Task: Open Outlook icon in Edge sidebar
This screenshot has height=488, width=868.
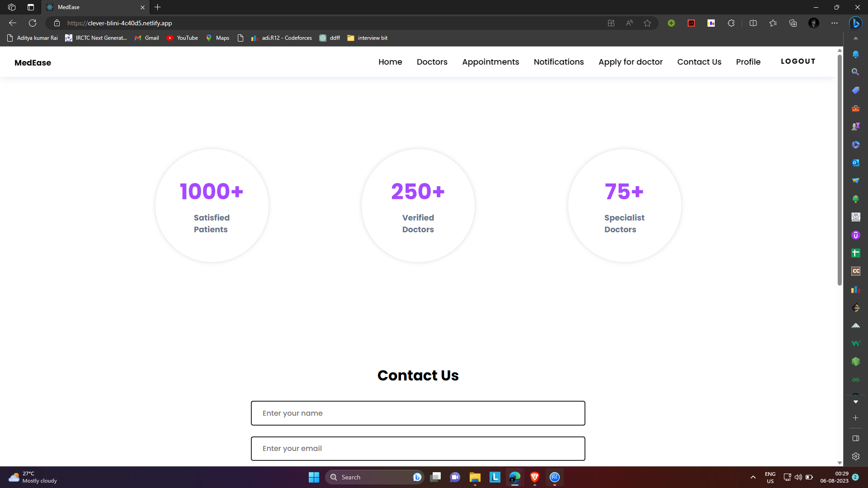Action: pos(855,163)
